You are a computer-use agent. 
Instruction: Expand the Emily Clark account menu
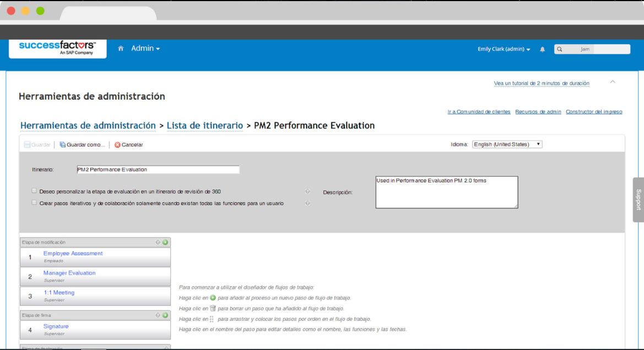pos(503,49)
